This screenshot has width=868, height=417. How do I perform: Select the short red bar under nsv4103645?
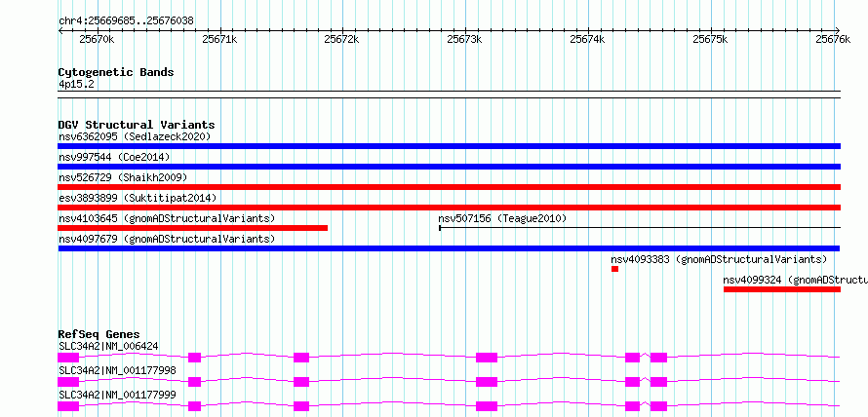pyautogui.click(x=193, y=228)
